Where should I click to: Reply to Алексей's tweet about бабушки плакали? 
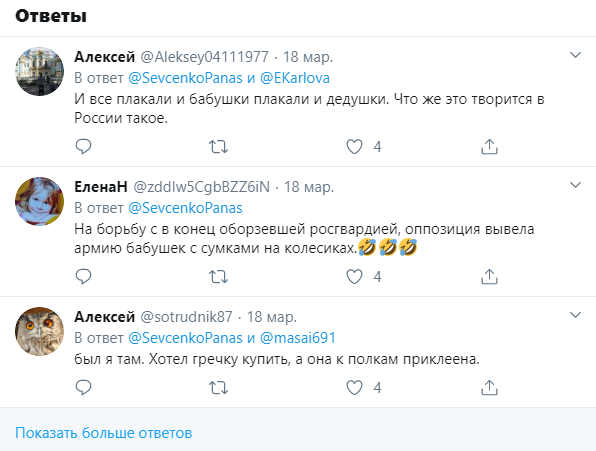click(83, 146)
